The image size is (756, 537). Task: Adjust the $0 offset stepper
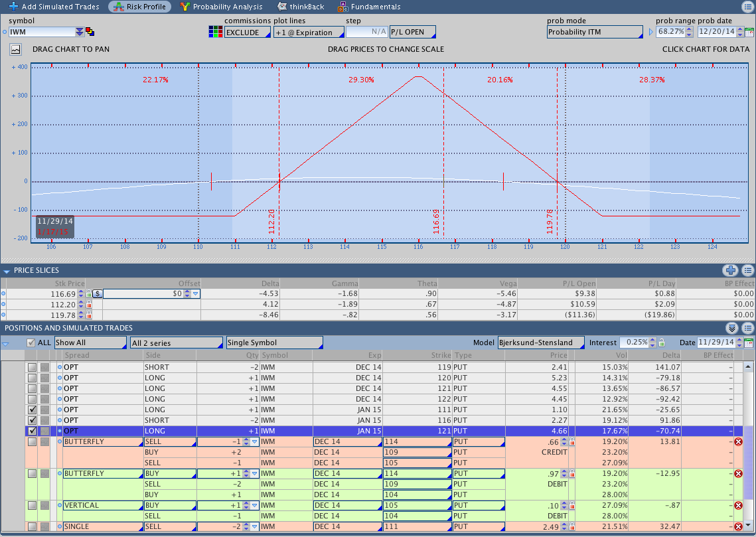[x=187, y=293]
